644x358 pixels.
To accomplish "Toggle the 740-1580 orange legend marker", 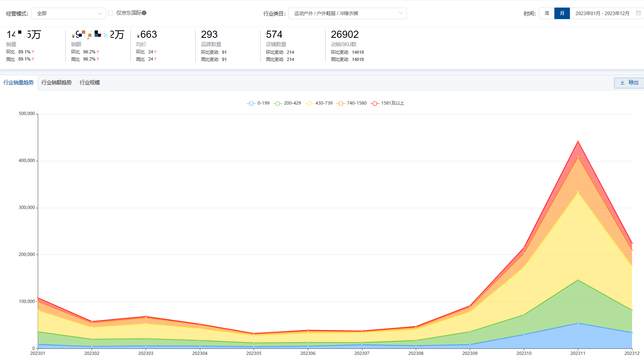I will coord(341,104).
